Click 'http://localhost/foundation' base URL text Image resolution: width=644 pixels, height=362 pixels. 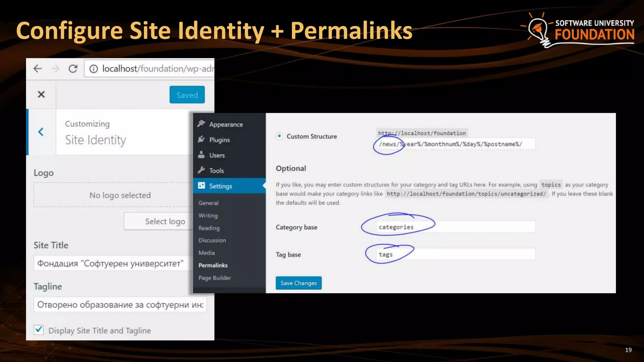pyautogui.click(x=422, y=133)
